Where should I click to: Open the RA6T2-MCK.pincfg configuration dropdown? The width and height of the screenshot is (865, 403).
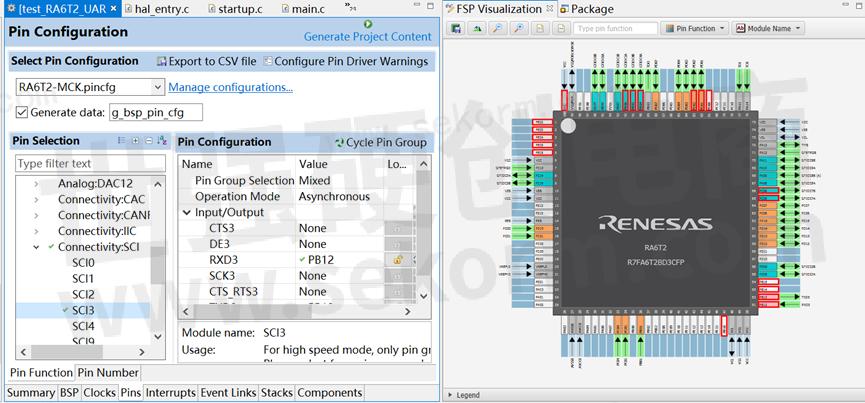(156, 87)
